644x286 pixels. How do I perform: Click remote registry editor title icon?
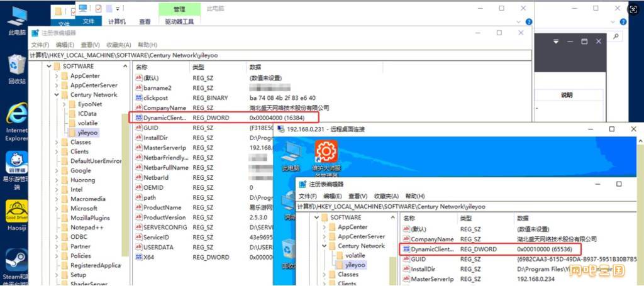[x=303, y=184]
